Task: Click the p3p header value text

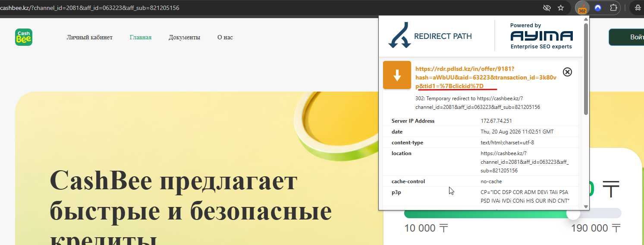Action: [x=525, y=197]
